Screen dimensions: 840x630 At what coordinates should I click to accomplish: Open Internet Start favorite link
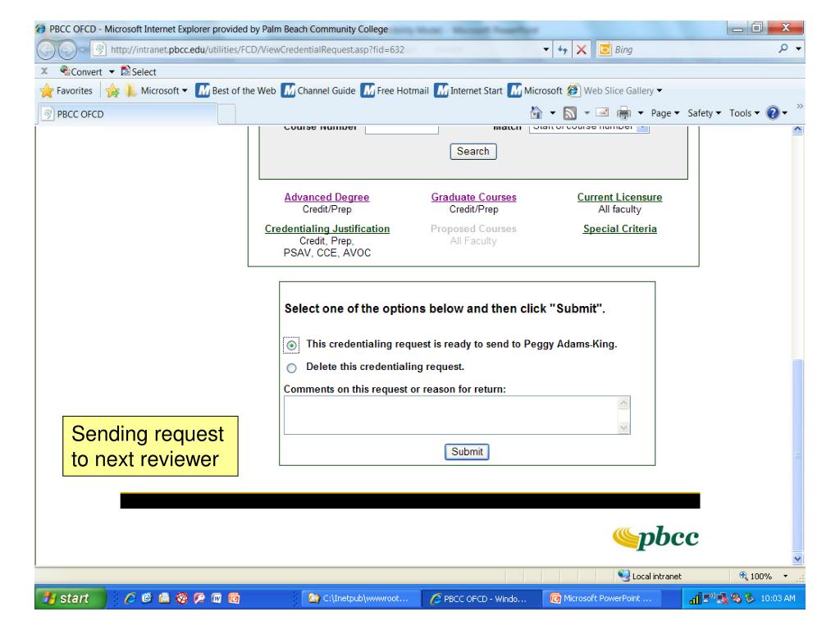click(468, 90)
